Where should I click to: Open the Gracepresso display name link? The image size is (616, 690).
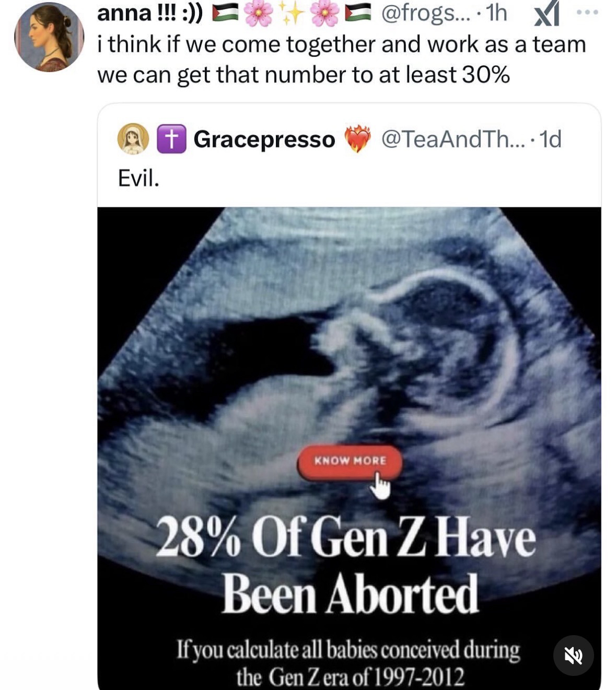click(x=264, y=139)
